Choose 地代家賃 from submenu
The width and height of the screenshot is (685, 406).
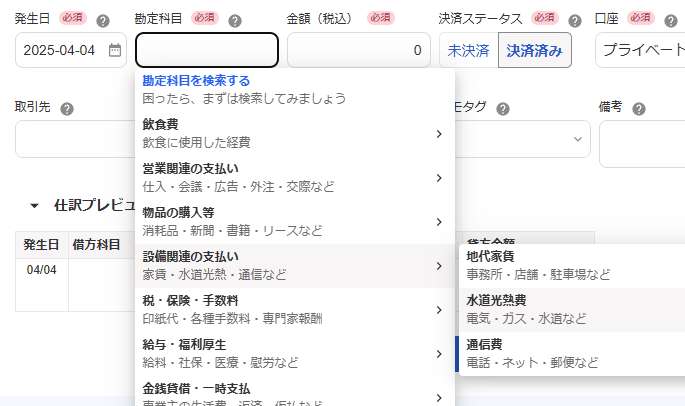[571, 265]
